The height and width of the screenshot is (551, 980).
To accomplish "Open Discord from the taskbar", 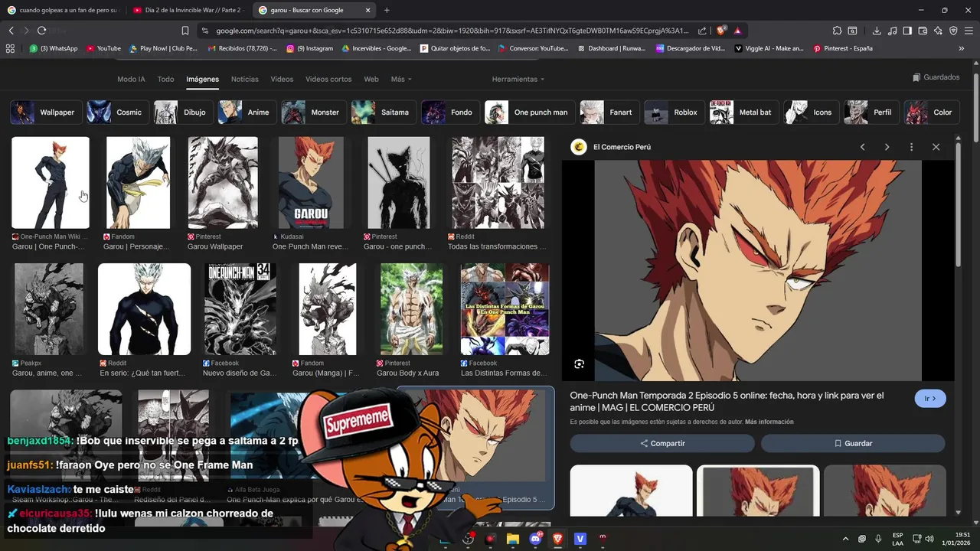I will coord(535,539).
